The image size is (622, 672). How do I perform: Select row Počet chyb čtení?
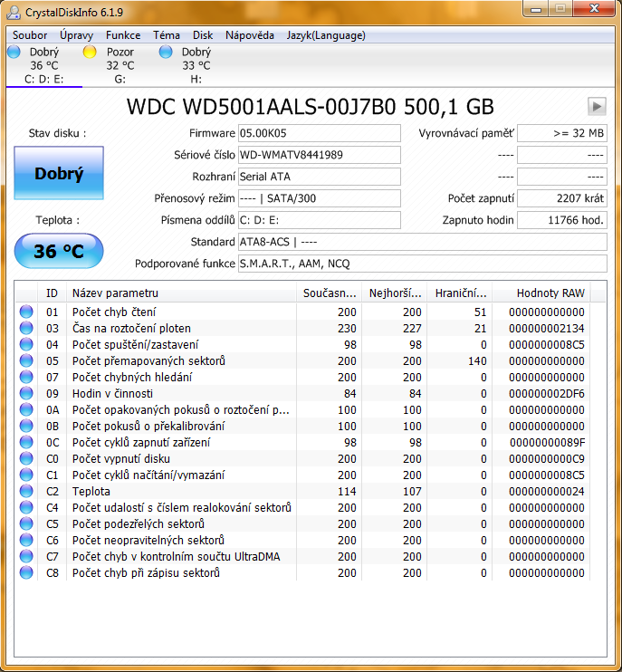coord(302,312)
